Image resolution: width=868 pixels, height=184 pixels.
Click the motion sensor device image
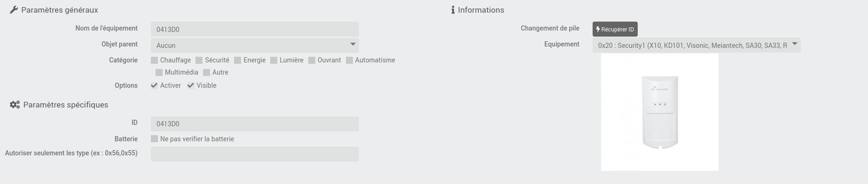pos(660,112)
